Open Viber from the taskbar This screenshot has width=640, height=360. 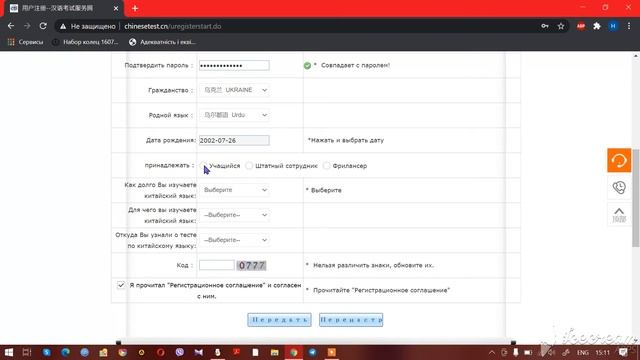(x=180, y=352)
